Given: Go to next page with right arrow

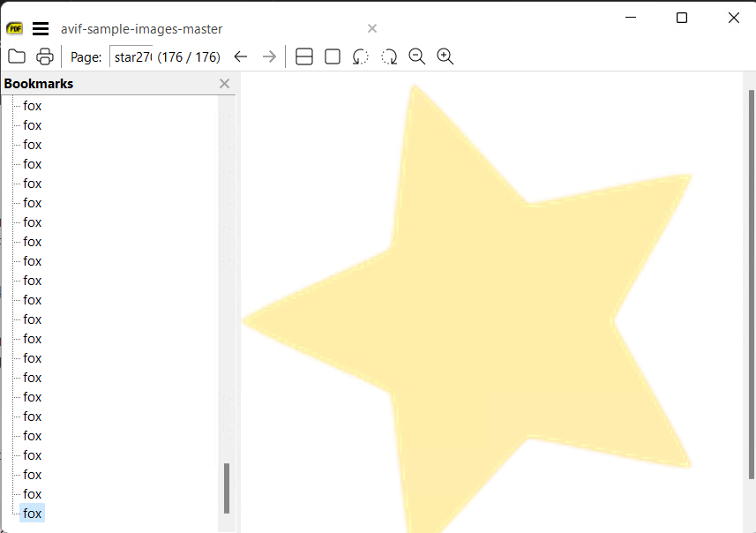Looking at the screenshot, I should pos(269,56).
